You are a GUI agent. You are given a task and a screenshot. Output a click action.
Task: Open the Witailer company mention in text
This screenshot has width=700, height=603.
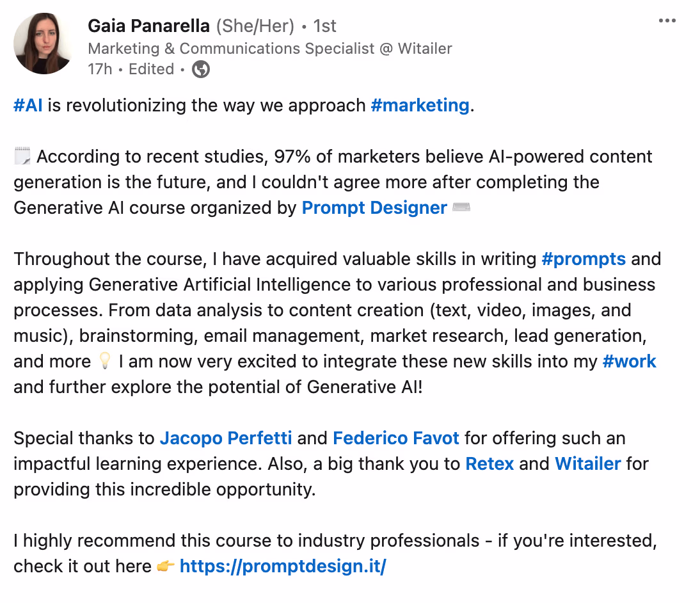pyautogui.click(x=587, y=463)
